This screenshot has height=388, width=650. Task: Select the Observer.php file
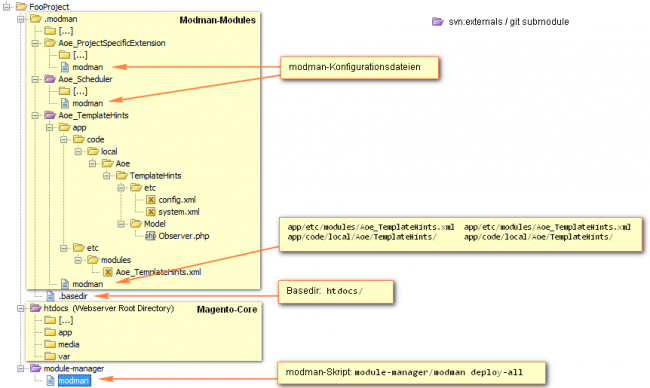point(184,236)
